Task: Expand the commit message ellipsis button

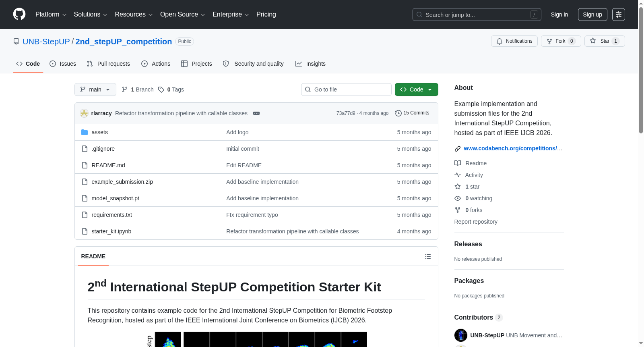Action: point(256,113)
